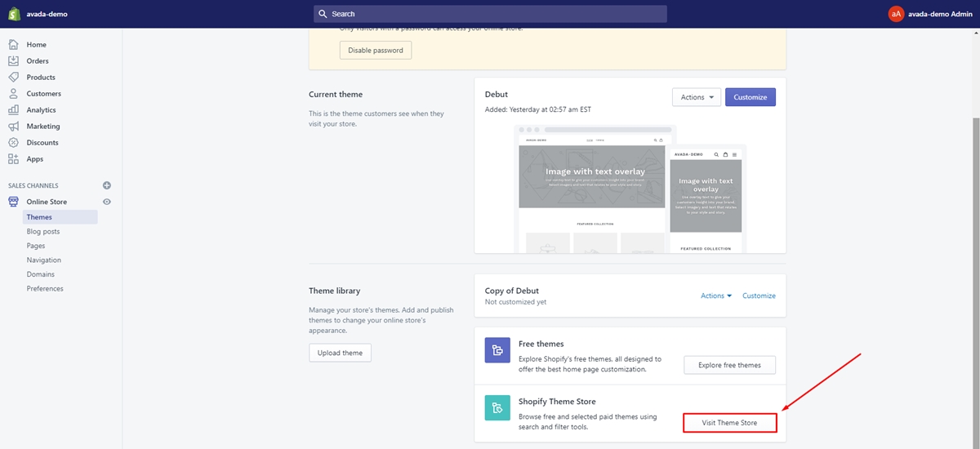Select Online Store sales channel
The height and width of the screenshot is (449, 980).
click(47, 202)
